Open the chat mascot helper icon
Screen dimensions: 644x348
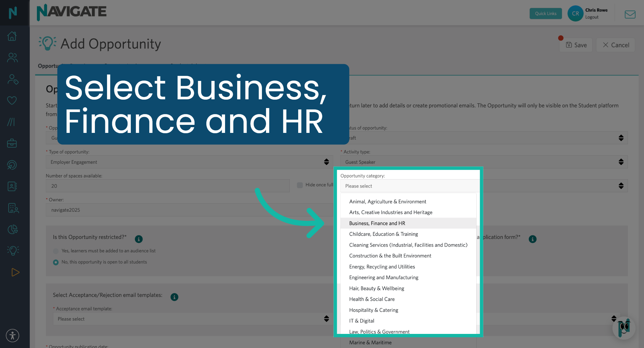tap(624, 328)
